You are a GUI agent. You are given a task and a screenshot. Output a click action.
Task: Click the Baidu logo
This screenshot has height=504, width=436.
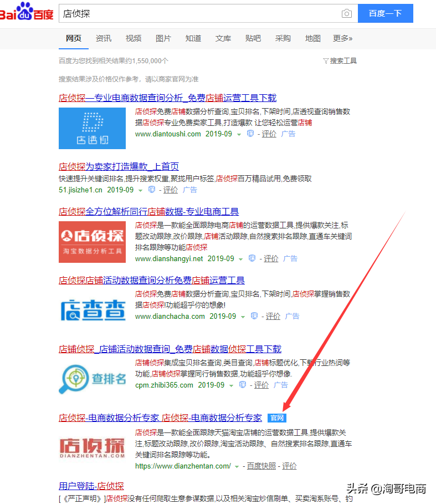(27, 12)
